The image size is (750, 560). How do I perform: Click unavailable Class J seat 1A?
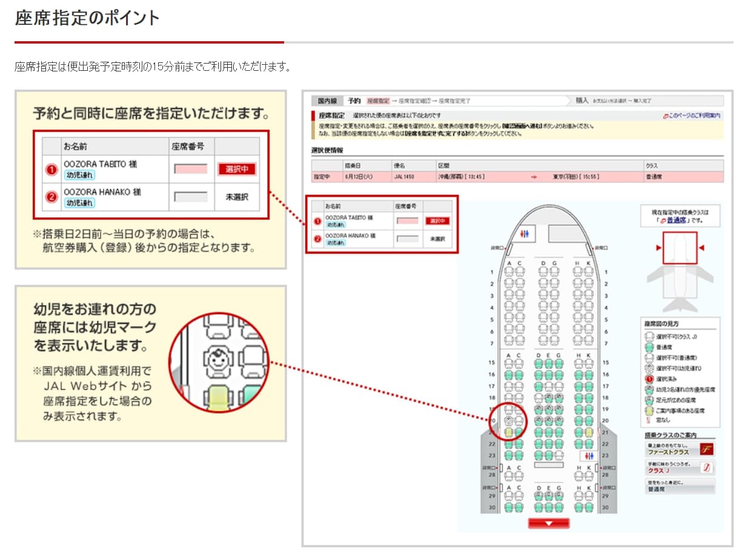(x=509, y=272)
